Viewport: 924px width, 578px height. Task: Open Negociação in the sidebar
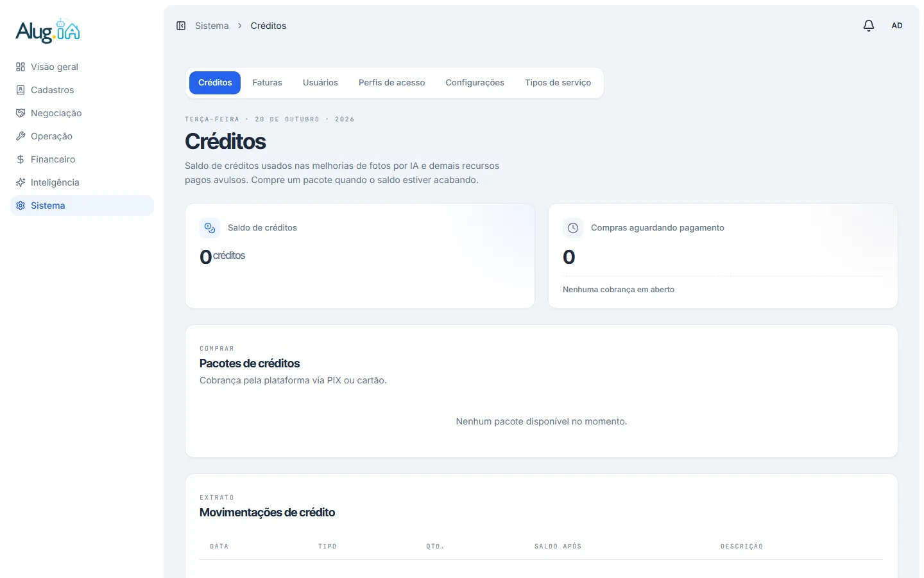click(82, 113)
